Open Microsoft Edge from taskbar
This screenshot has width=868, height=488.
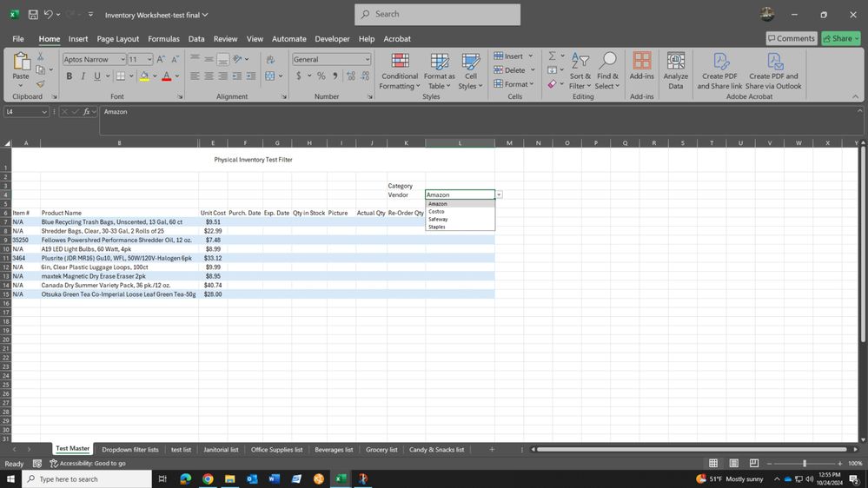point(185,478)
